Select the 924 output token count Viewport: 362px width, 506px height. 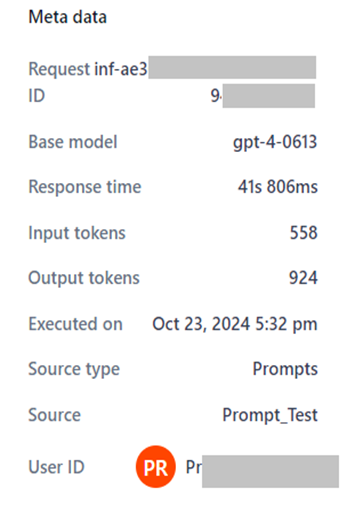tap(303, 278)
